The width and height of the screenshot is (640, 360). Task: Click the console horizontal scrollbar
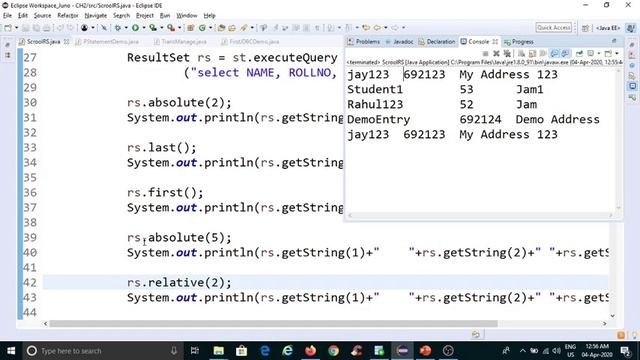(480, 216)
